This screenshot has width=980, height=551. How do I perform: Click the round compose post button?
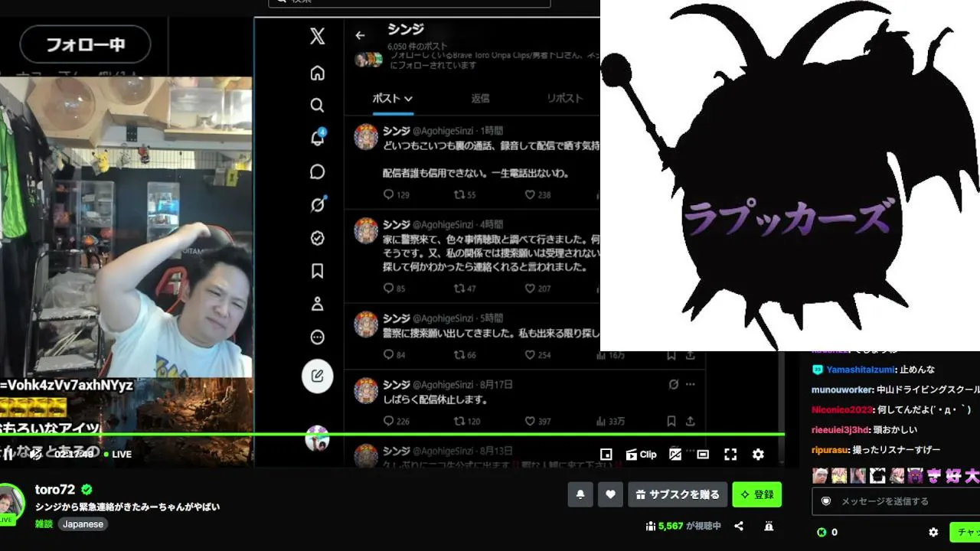click(x=317, y=376)
